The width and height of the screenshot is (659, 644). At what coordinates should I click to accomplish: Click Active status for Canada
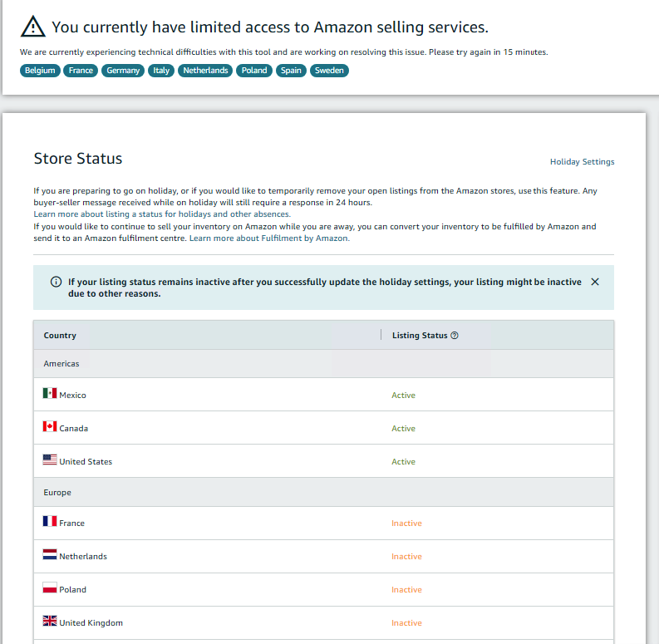click(x=404, y=428)
